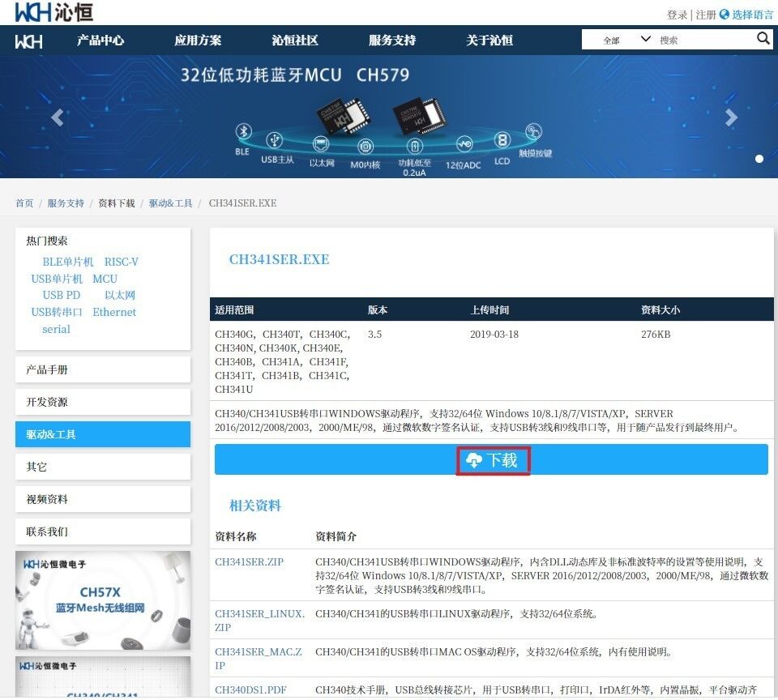Open CH341SER_LINUX.ZIP file link

point(259,621)
